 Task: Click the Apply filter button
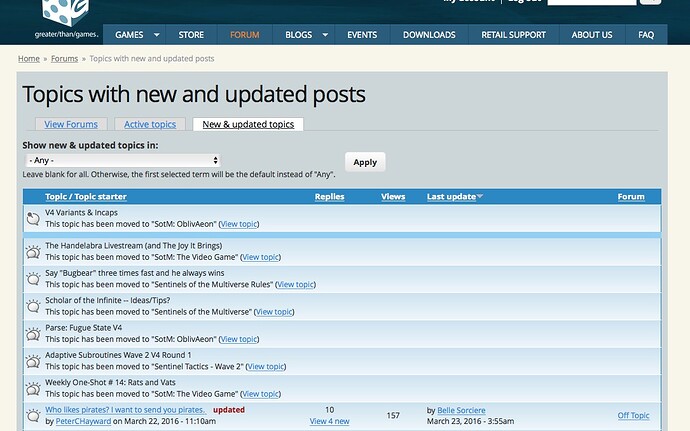pos(365,162)
